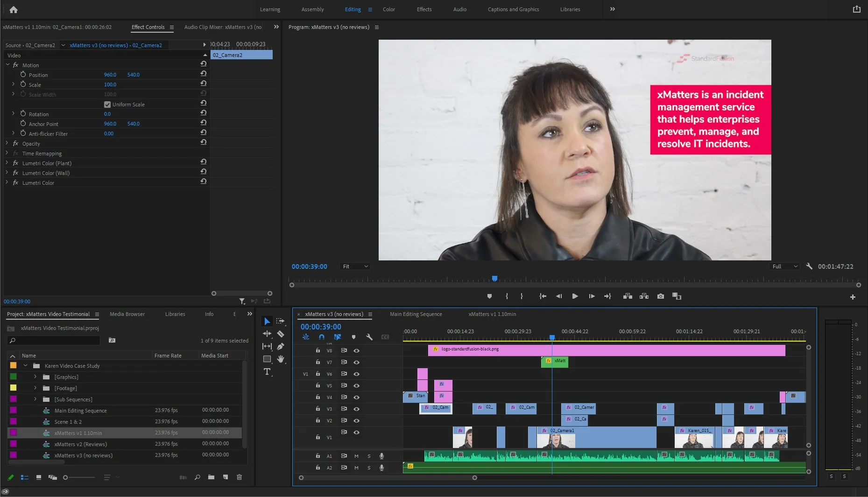This screenshot has height=497, width=868.
Task: Mute audio track A1
Action: (x=356, y=456)
